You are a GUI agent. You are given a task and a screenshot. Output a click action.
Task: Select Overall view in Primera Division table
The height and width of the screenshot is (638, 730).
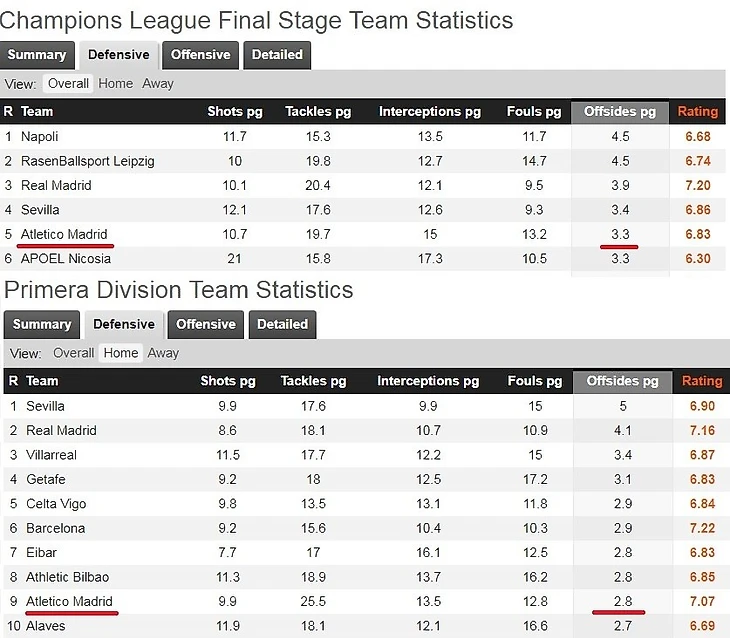pyautogui.click(x=73, y=353)
